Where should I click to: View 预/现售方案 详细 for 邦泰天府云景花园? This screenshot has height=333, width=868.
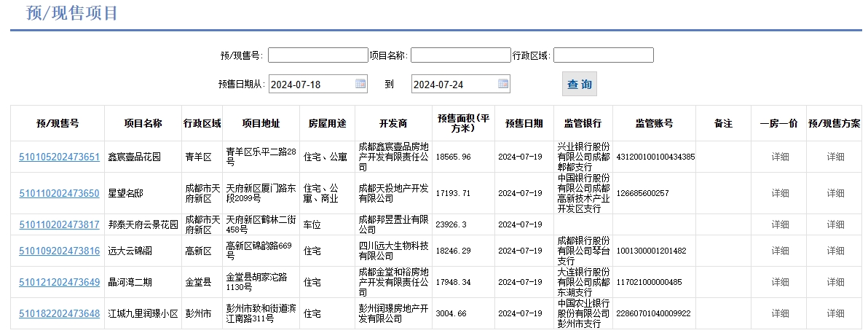pyautogui.click(x=835, y=225)
